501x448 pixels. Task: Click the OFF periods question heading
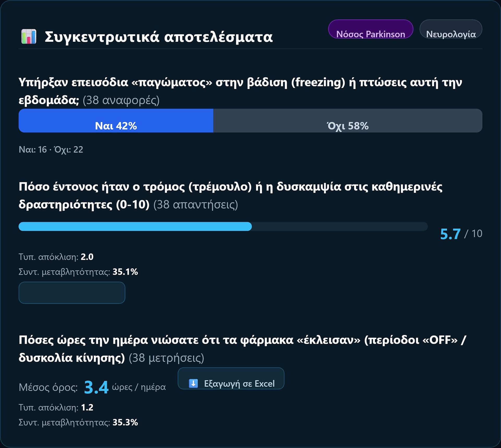(242, 349)
